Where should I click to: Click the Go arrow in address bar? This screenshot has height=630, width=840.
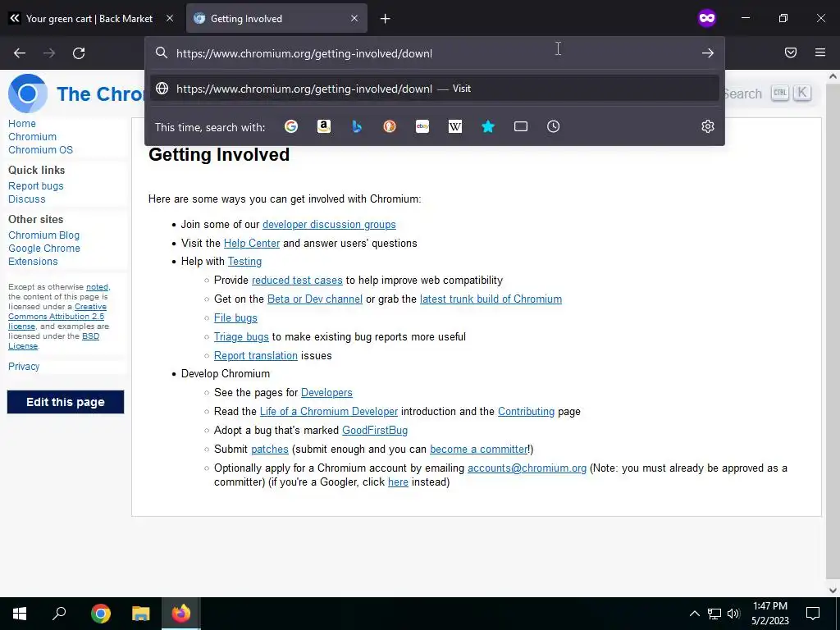click(x=708, y=53)
